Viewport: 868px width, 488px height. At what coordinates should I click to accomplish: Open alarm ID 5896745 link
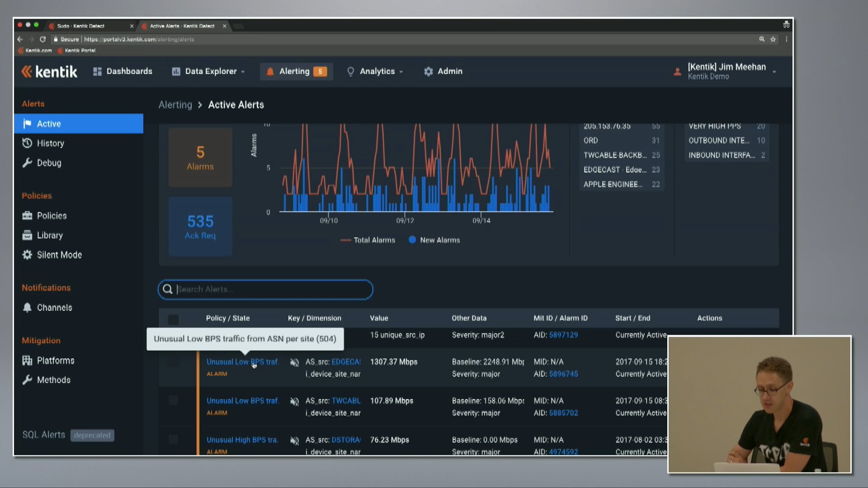click(x=563, y=374)
